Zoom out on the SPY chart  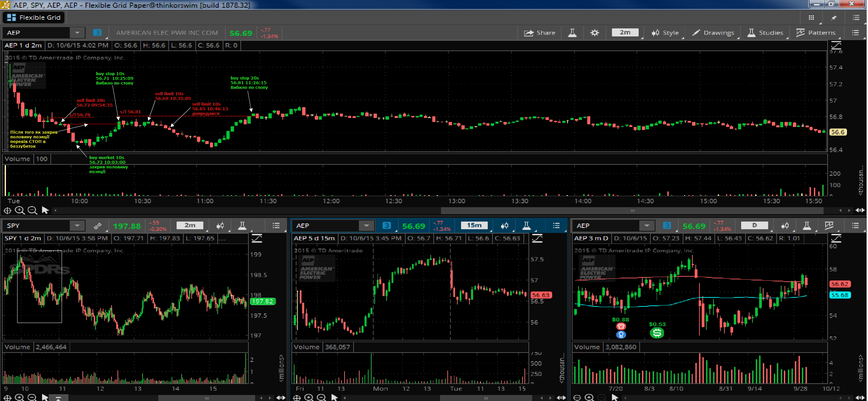(32, 397)
